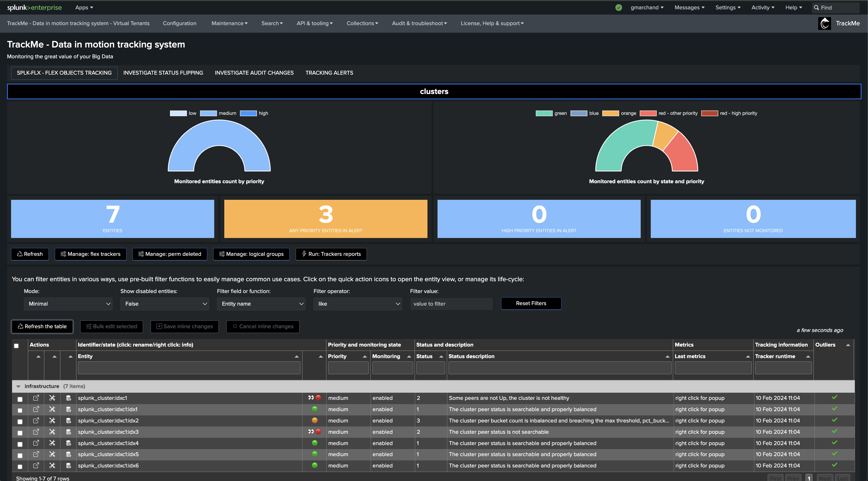
Task: Click outliers checkmark for splunk_cluster:idxc1
Action: point(834,398)
